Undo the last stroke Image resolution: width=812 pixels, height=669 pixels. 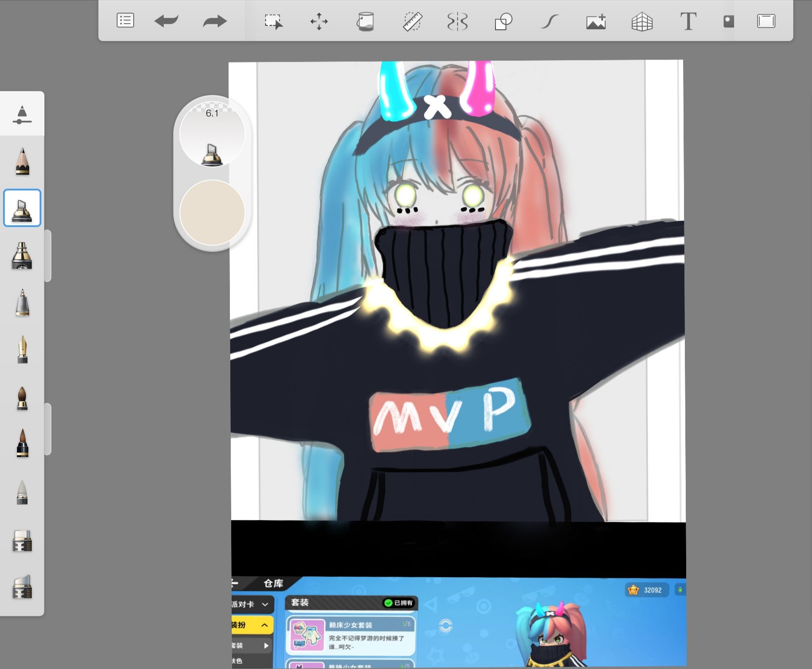166,20
